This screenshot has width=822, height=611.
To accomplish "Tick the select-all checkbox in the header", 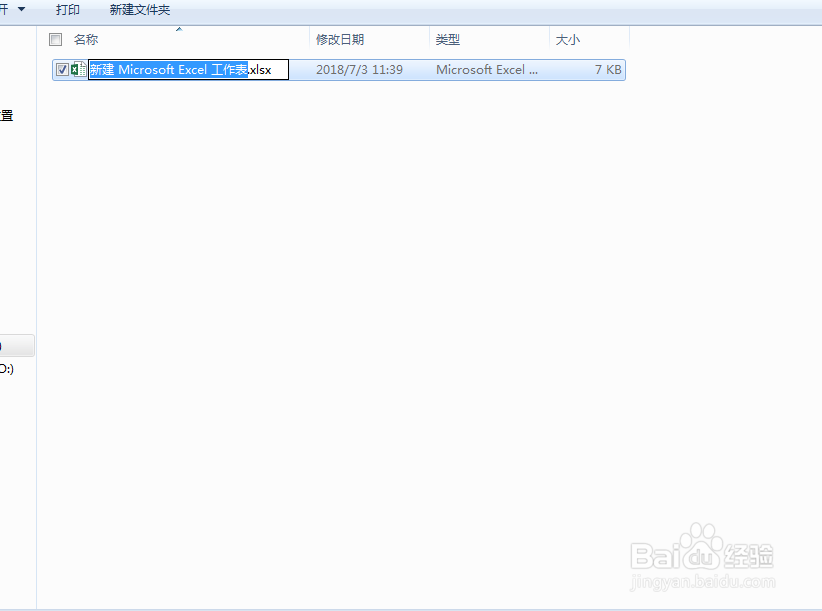I will tap(55, 39).
